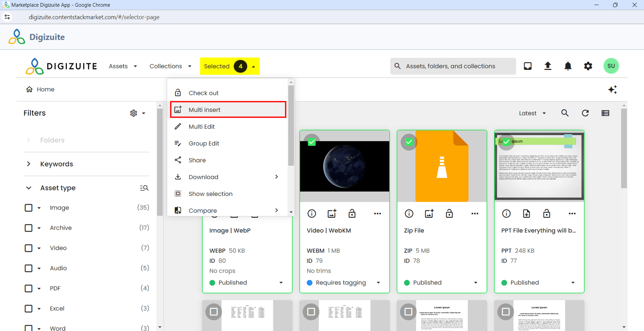Image resolution: width=644 pixels, height=331 pixels.
Task: Click the dropdown menu scrollbar
Action: coord(291,125)
